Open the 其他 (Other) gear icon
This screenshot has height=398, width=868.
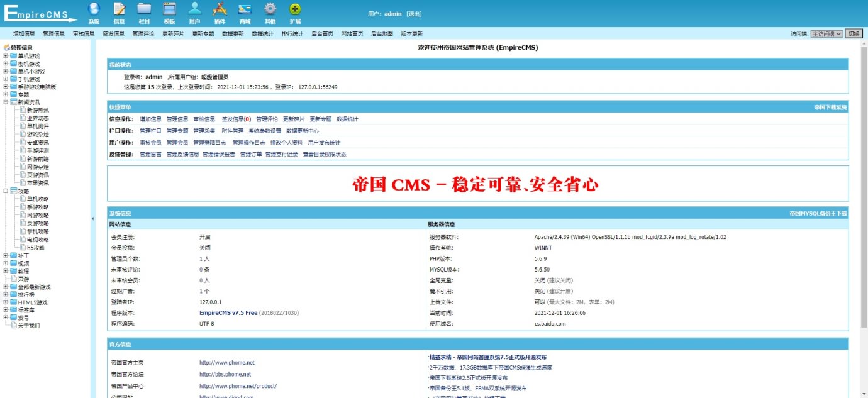270,9
